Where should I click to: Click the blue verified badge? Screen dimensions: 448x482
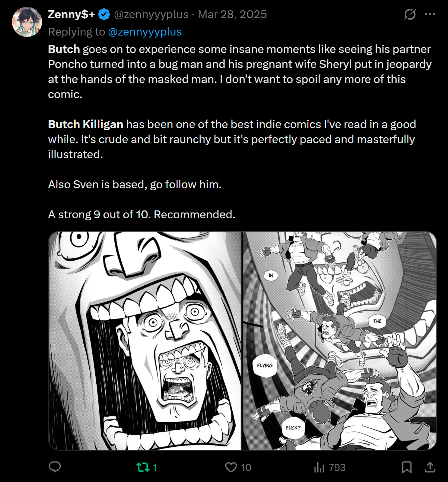coord(104,14)
